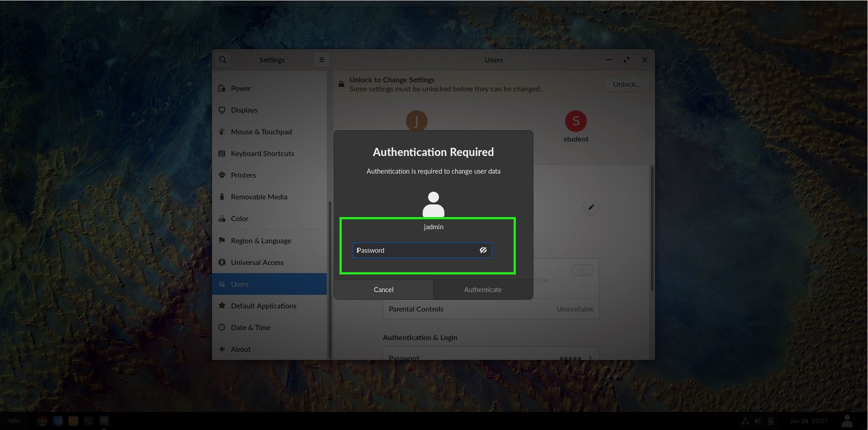Click the Unavailable status text
The width and height of the screenshot is (868, 430).
click(575, 309)
